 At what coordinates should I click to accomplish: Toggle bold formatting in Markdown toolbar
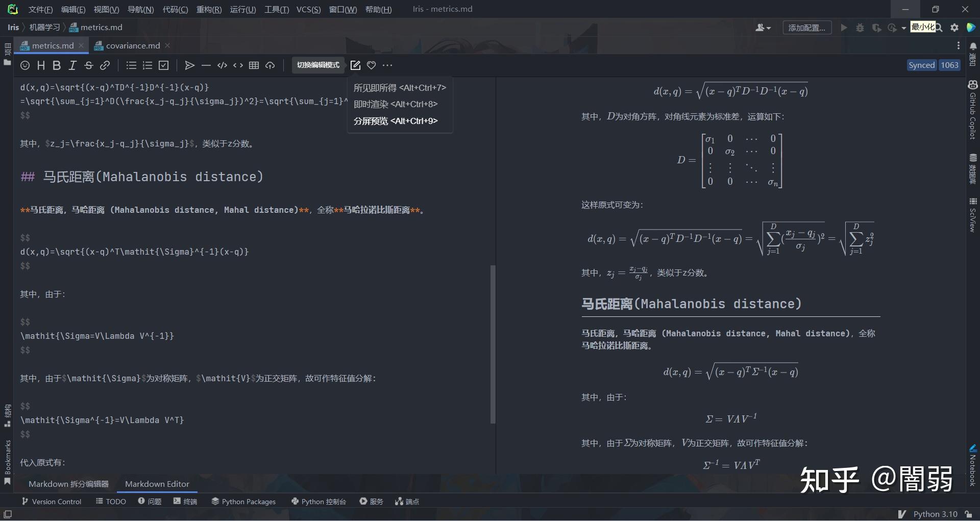(x=56, y=65)
